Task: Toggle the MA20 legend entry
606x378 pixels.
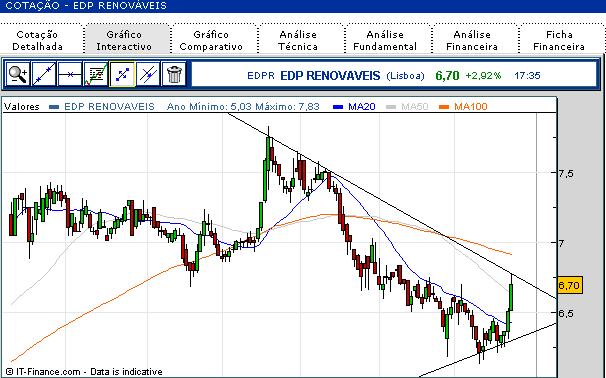Action: [x=362, y=106]
